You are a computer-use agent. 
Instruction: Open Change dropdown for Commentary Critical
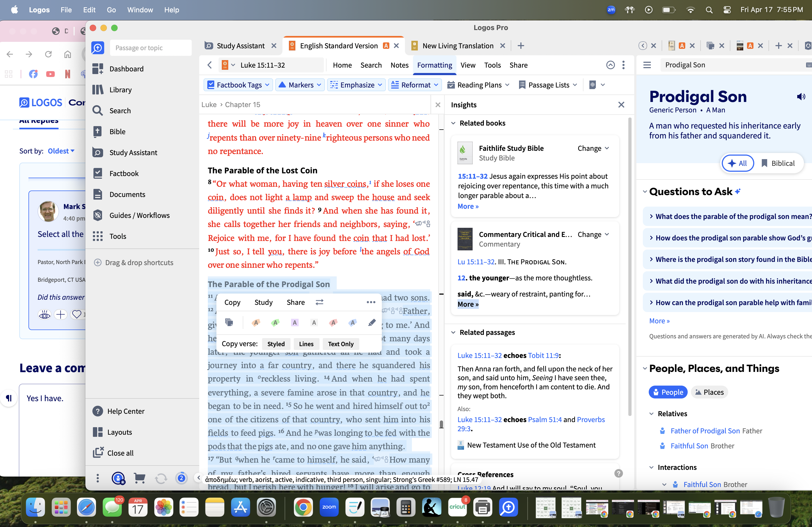(x=593, y=235)
